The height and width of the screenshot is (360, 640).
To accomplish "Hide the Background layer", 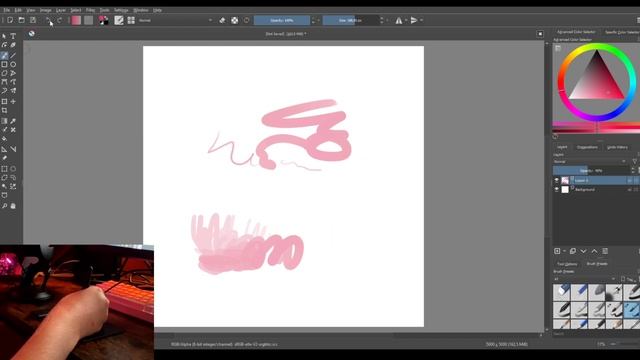I will point(556,189).
